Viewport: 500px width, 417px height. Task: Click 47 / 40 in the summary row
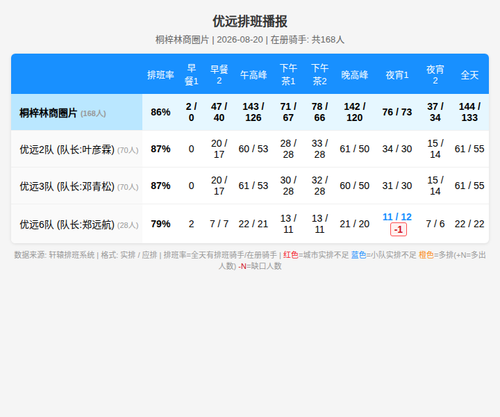pyautogui.click(x=219, y=112)
